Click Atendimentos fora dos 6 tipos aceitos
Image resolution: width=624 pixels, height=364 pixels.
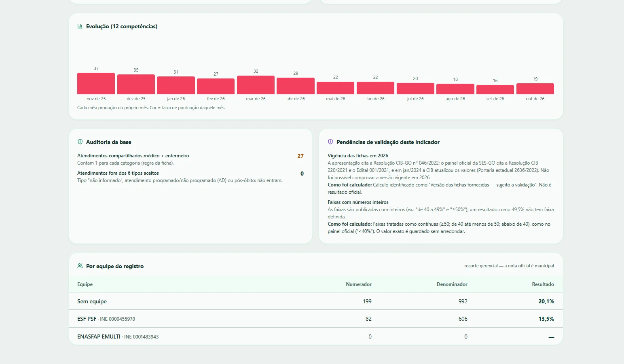[118, 173]
